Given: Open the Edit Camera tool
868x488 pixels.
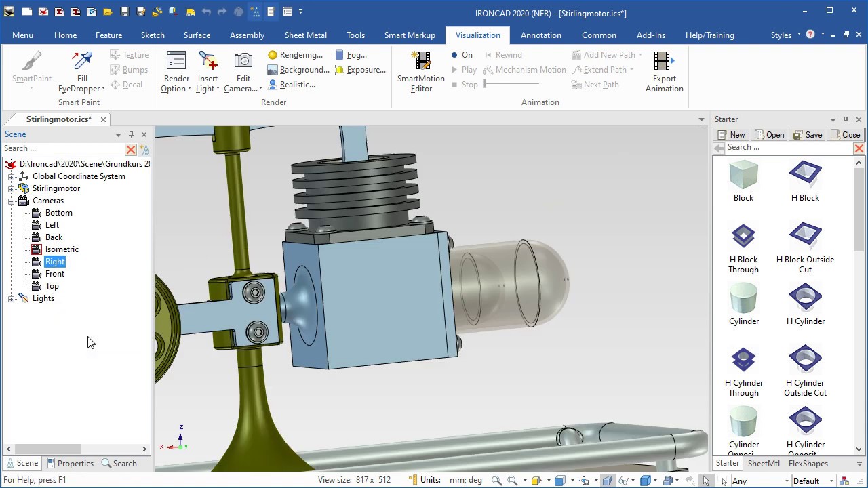Looking at the screenshot, I should pyautogui.click(x=243, y=71).
